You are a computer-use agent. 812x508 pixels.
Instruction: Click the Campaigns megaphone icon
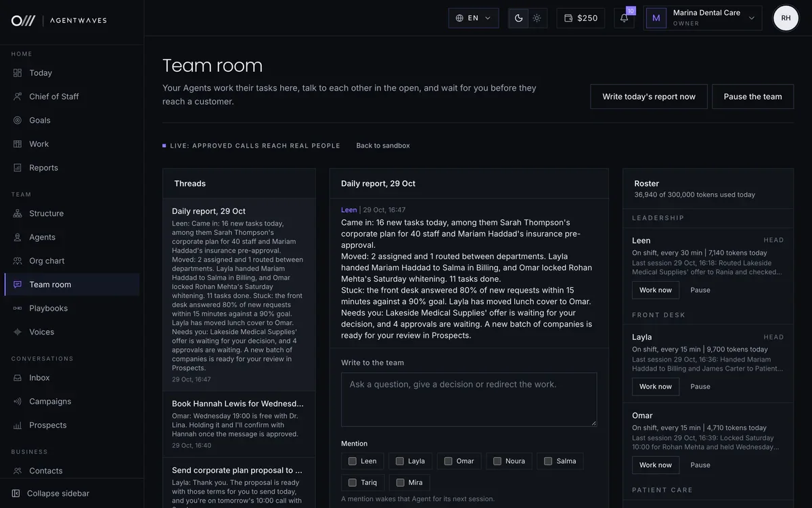pyautogui.click(x=18, y=402)
